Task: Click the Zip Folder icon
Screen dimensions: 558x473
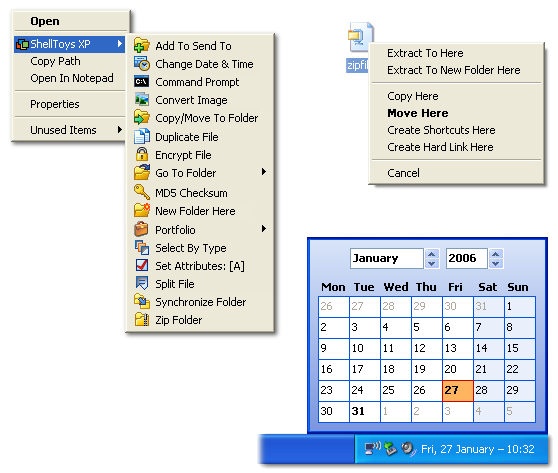Action: [142, 320]
